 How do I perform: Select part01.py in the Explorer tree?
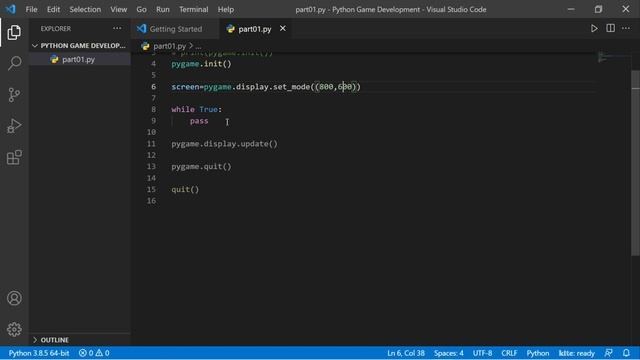coord(79,60)
